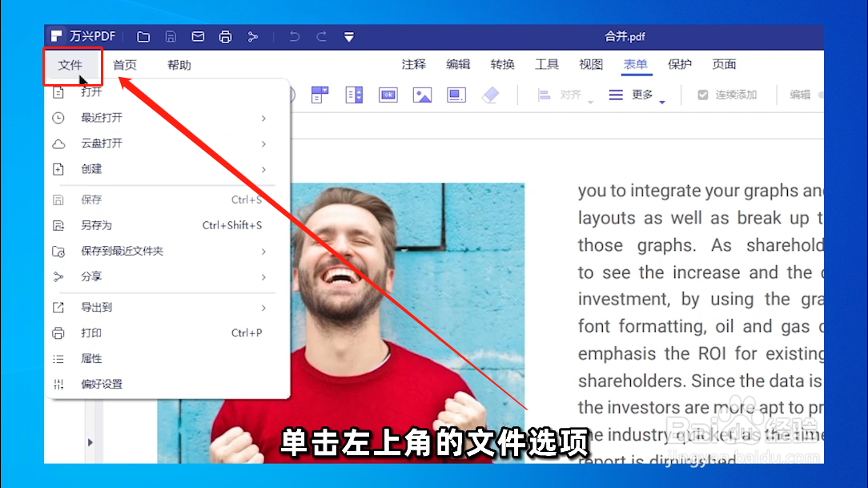Click the email envelope icon in title bar
This screenshot has width=868, height=488.
coord(198,37)
